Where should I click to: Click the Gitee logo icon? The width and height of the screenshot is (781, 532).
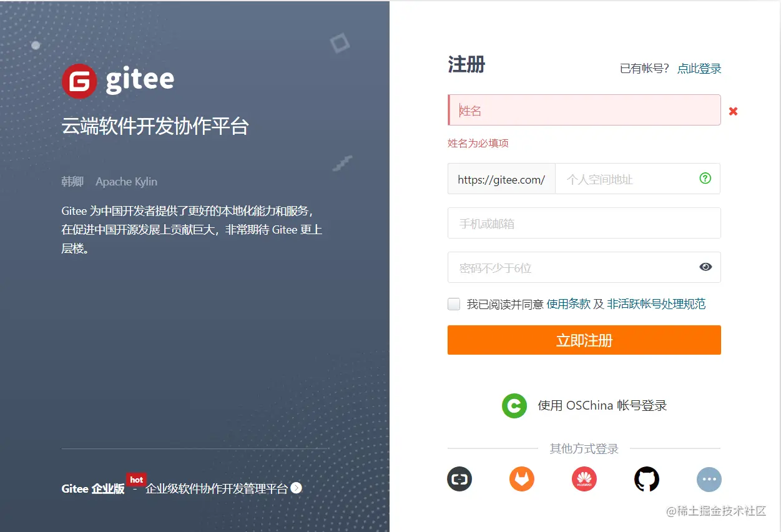point(79,81)
